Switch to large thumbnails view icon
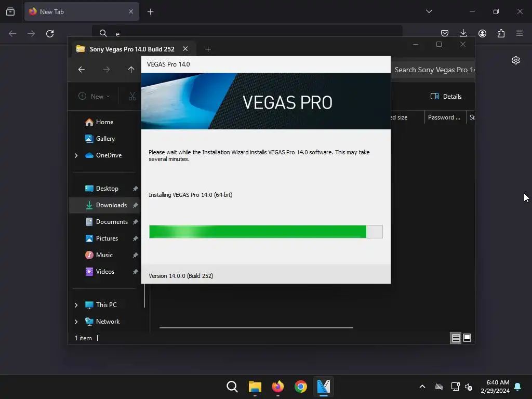 point(467,338)
